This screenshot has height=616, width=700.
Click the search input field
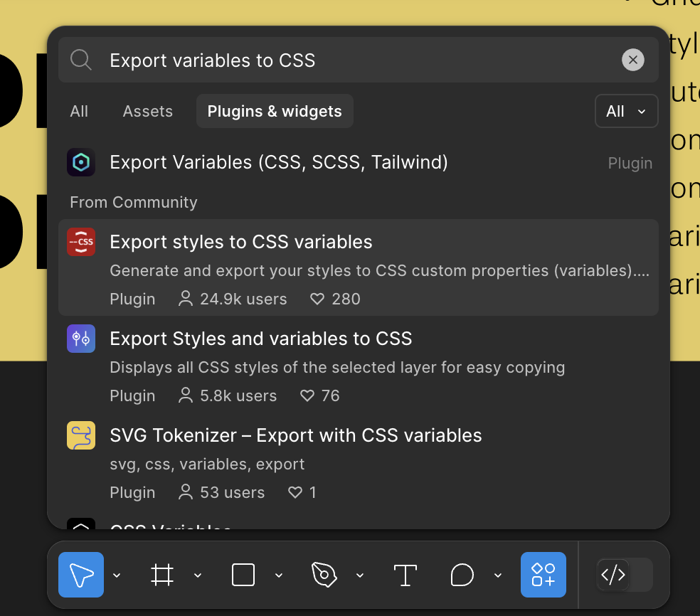pos(356,60)
